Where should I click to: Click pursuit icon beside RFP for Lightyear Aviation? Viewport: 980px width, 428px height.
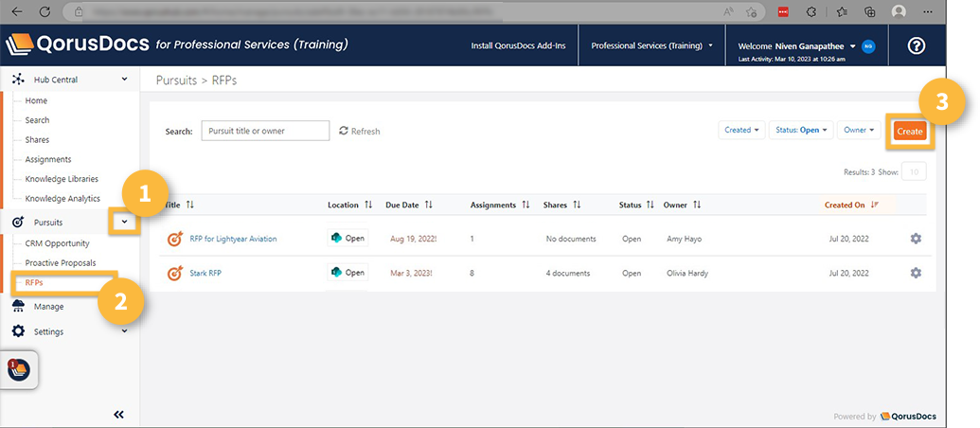coord(175,239)
